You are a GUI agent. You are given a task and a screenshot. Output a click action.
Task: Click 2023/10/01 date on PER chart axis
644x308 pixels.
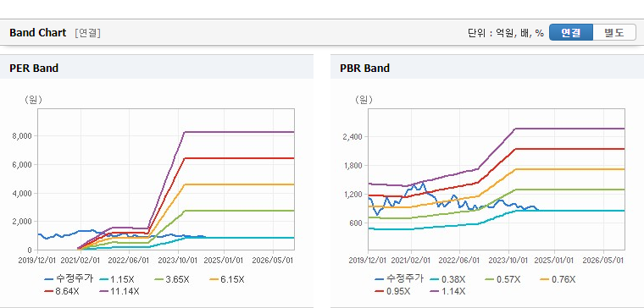(179, 261)
